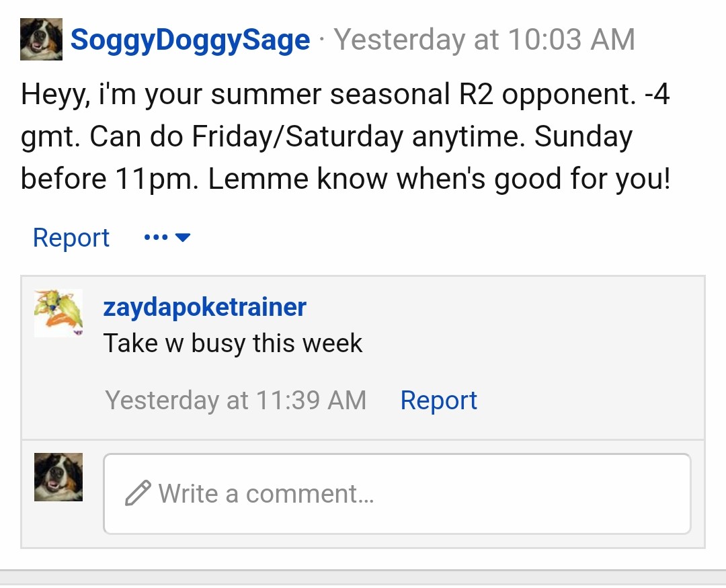Select the summer seasonal R2 opponent message text
Screen dimensions: 726x588
pos(346,136)
